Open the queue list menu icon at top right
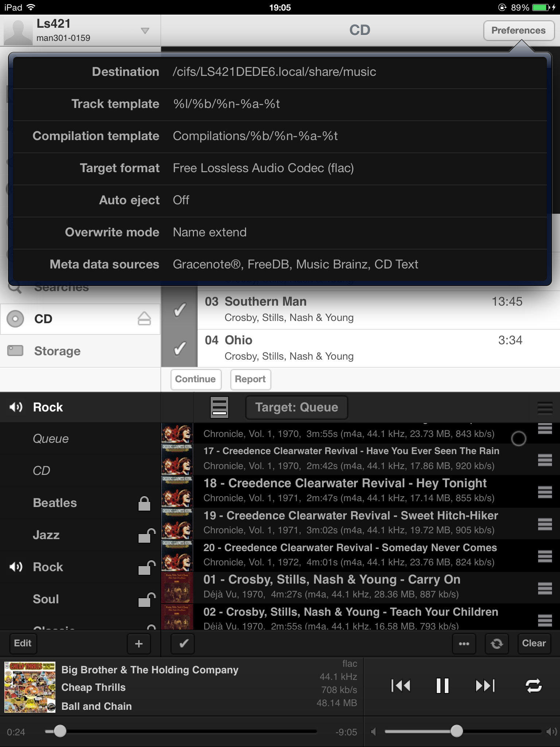The width and height of the screenshot is (560, 747). pyautogui.click(x=545, y=408)
